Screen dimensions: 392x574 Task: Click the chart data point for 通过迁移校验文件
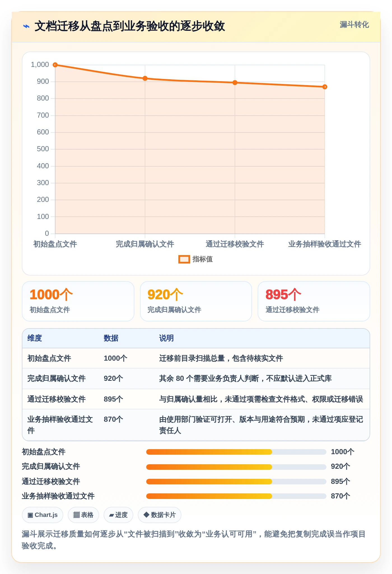(235, 83)
